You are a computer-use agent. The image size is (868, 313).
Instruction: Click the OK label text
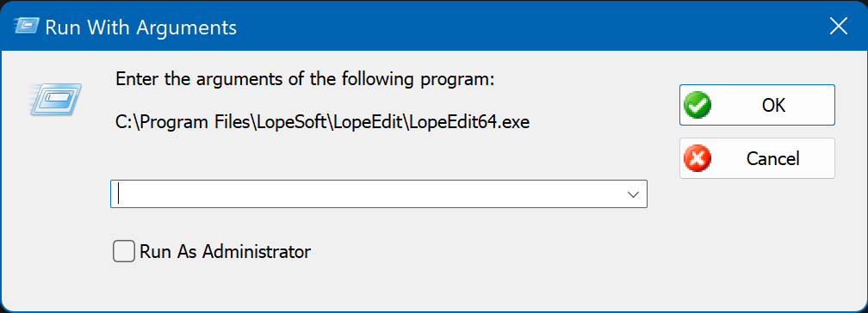(x=773, y=105)
